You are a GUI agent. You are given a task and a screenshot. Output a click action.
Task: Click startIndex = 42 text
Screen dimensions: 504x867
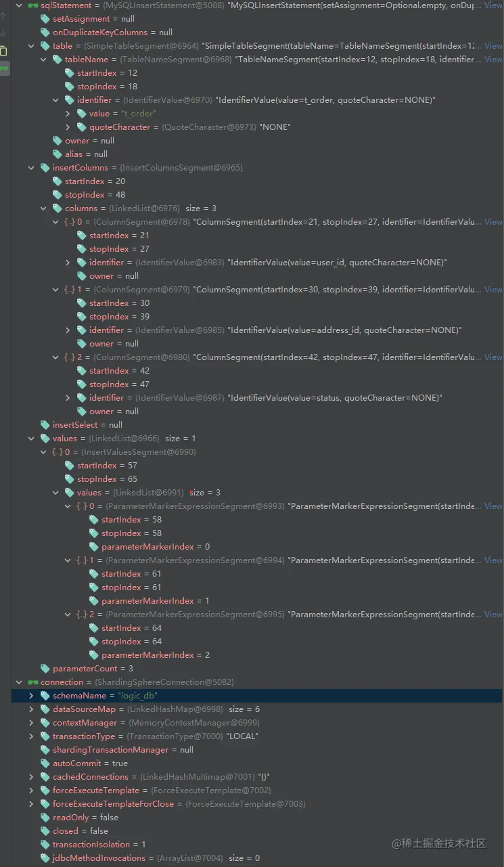[119, 371]
